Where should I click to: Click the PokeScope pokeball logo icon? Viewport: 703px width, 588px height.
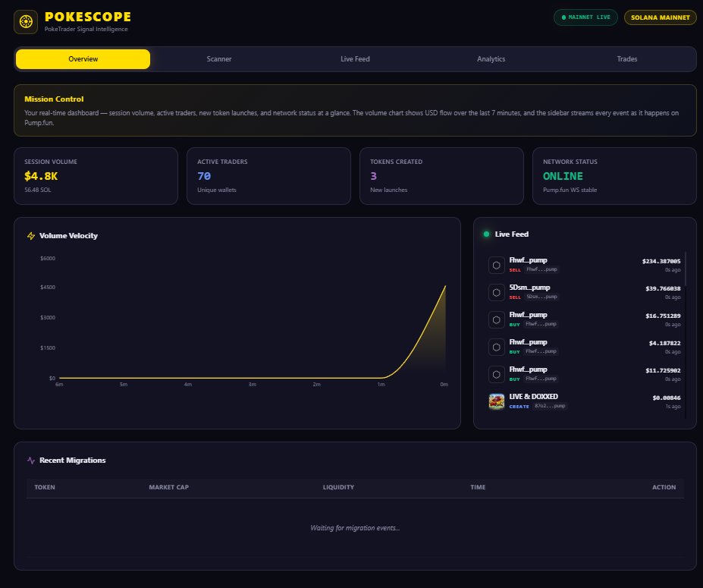26,21
